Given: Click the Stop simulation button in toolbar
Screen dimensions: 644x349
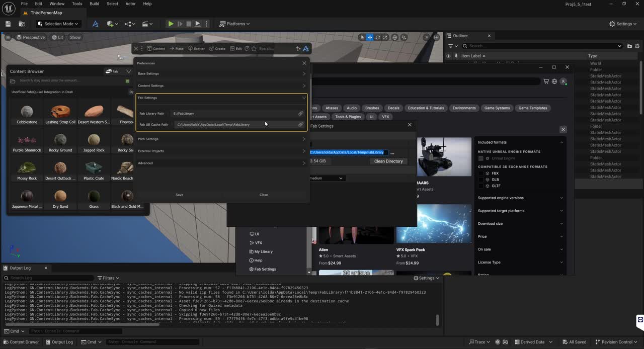Looking at the screenshot, I should pos(189,24).
